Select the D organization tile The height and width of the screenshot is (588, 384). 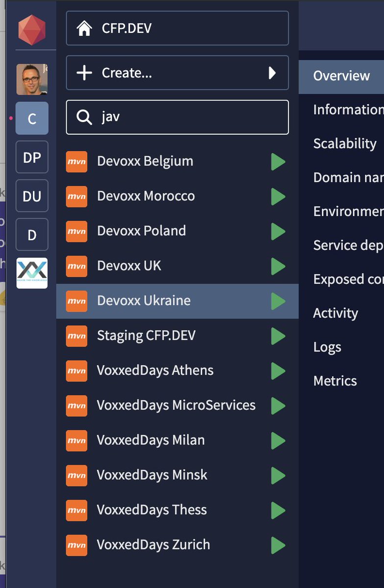(32, 235)
